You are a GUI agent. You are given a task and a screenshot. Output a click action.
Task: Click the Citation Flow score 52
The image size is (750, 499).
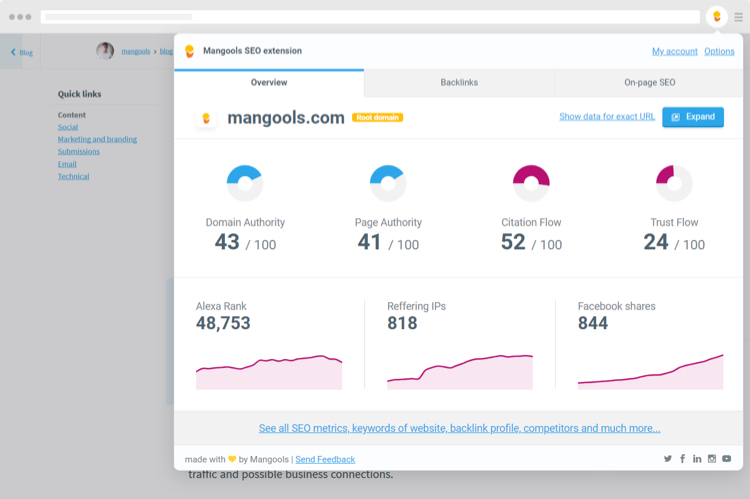513,242
